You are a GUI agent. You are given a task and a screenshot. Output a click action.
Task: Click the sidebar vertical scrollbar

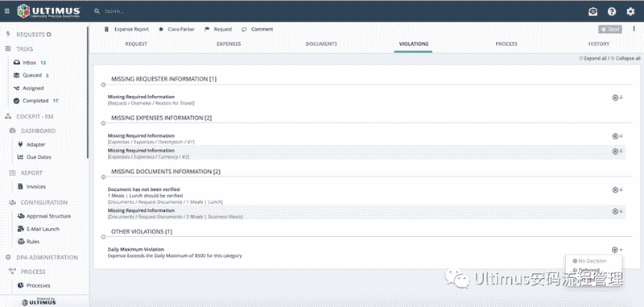[88, 93]
